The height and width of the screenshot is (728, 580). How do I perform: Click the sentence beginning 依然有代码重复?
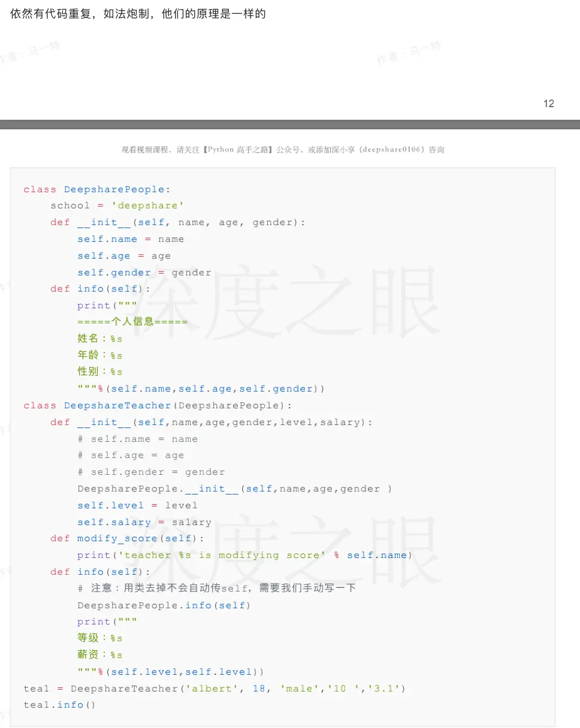click(138, 13)
